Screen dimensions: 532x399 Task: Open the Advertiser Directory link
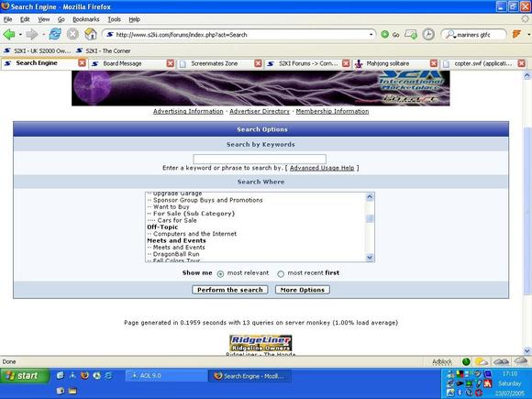coord(260,111)
